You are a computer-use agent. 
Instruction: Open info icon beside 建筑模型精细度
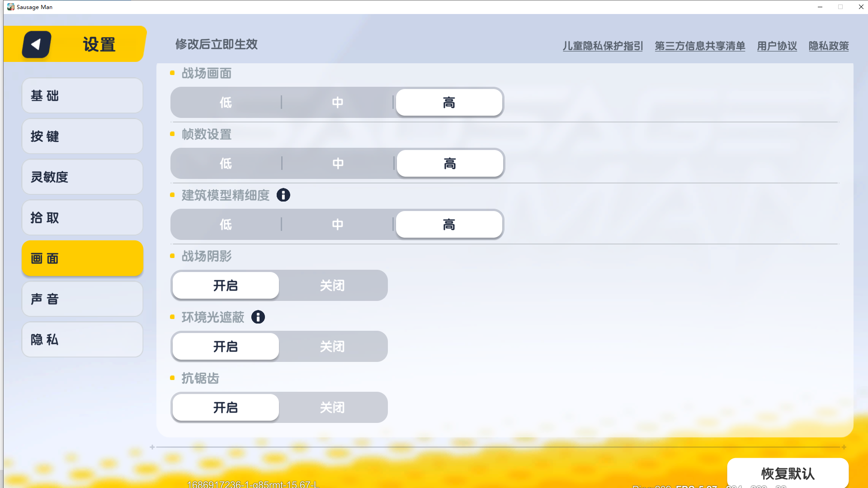(283, 195)
